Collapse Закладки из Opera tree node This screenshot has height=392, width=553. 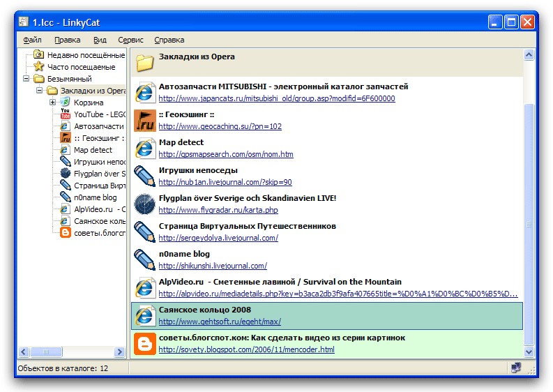[x=39, y=90]
